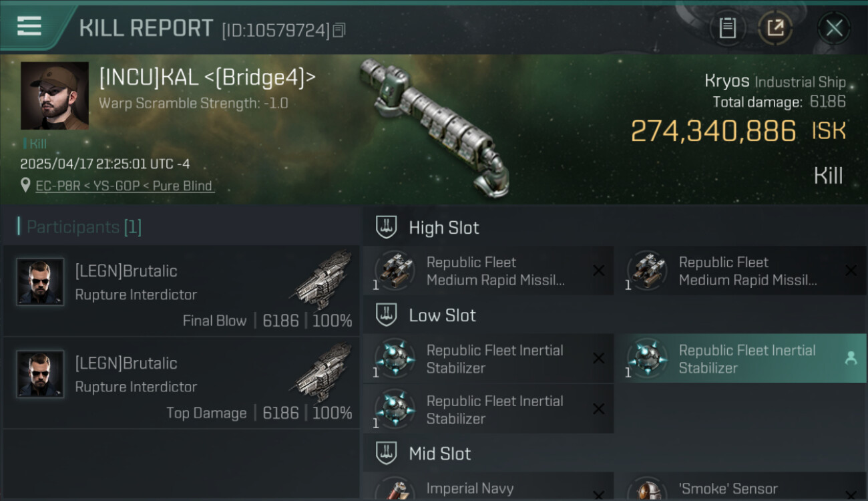Copy the kill report ID
Image resolution: width=868 pixels, height=501 pixels.
(x=339, y=30)
